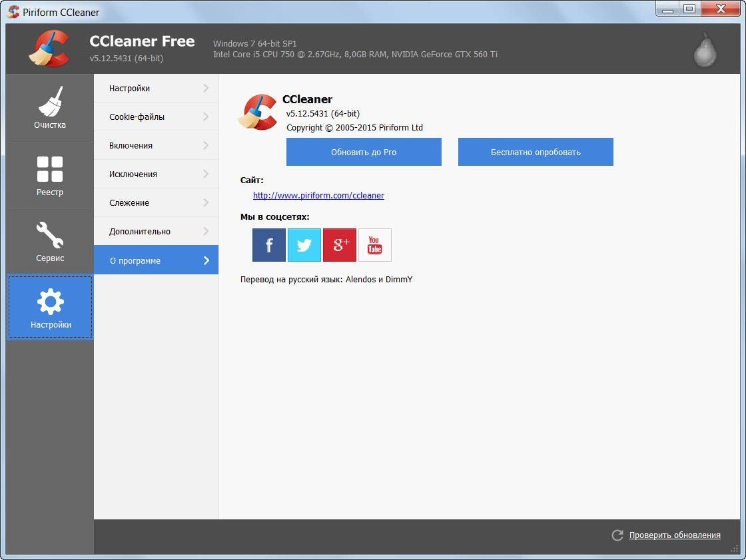Click chevron next to Настройки submenu

click(206, 88)
